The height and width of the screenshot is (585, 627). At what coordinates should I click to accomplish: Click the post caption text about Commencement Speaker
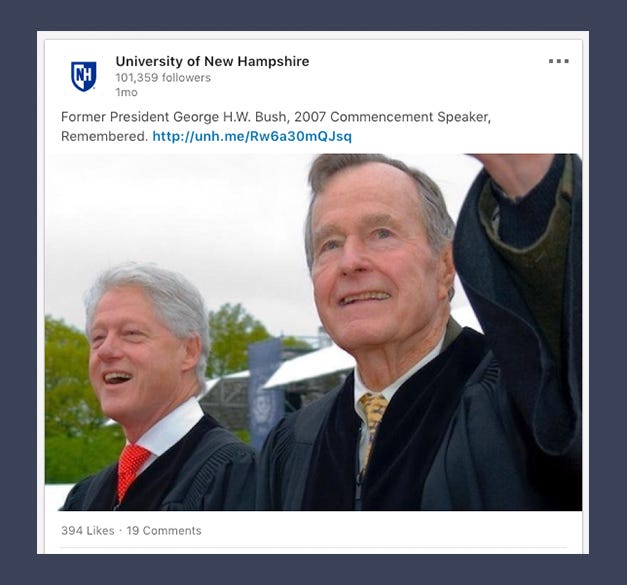point(276,117)
